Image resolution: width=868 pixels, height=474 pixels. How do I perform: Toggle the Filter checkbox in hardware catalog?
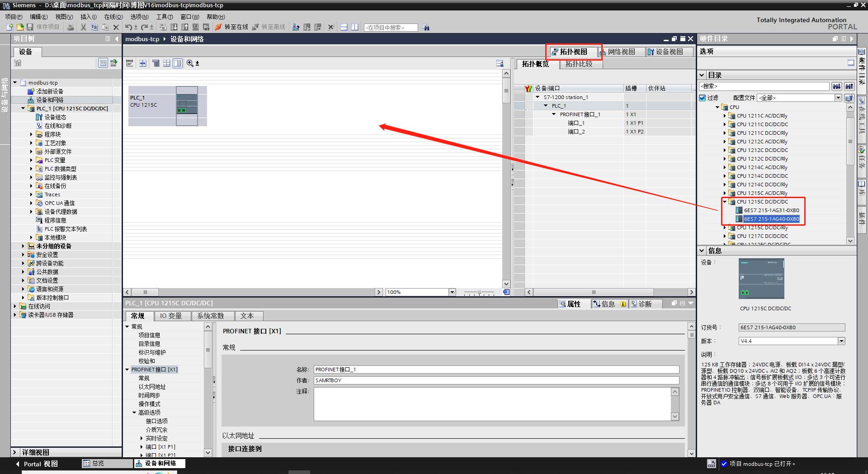tap(703, 98)
